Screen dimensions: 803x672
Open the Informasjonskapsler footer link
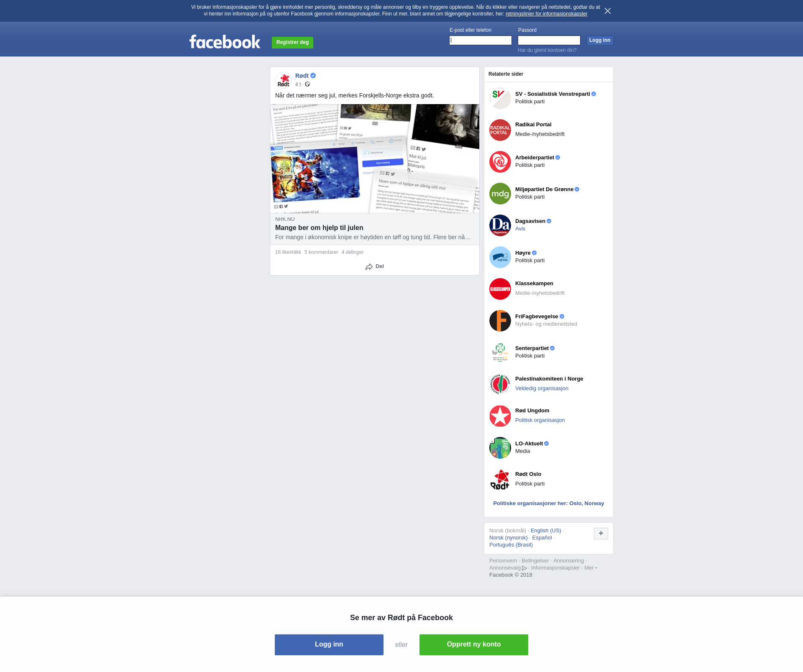tap(555, 568)
